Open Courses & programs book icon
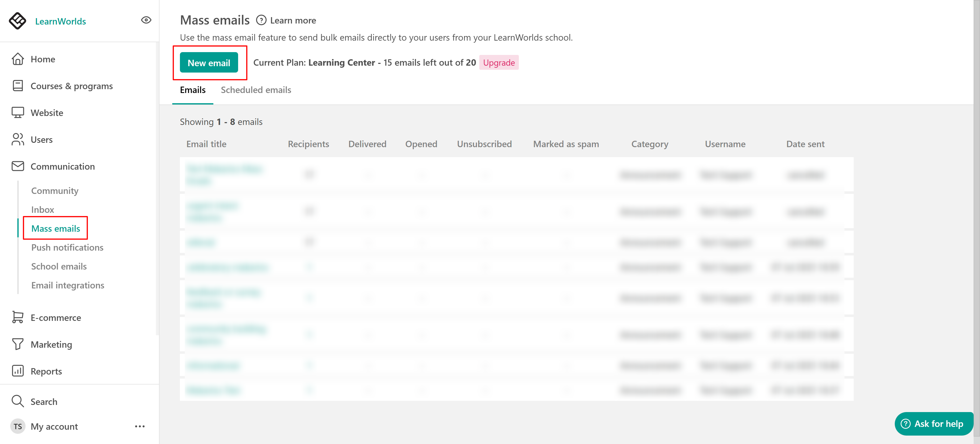Image resolution: width=980 pixels, height=444 pixels. click(x=18, y=86)
